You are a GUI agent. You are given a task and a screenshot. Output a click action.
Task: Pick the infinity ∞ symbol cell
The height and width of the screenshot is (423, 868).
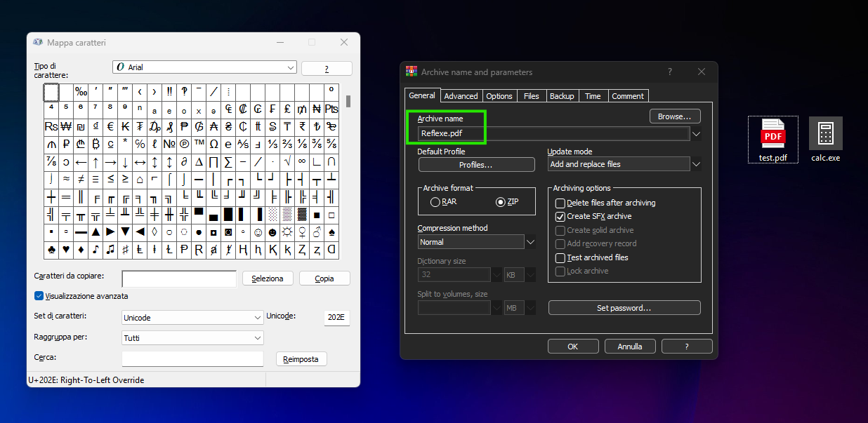pyautogui.click(x=302, y=162)
